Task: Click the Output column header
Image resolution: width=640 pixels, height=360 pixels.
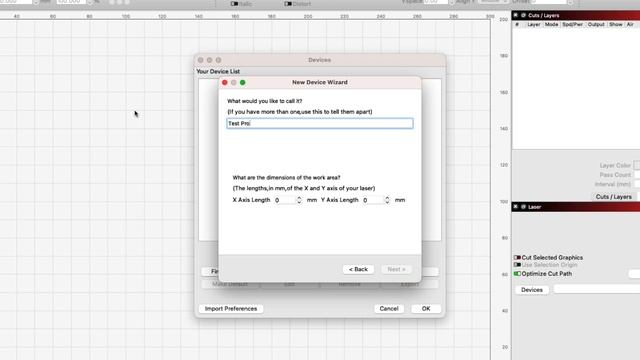Action: (596, 24)
